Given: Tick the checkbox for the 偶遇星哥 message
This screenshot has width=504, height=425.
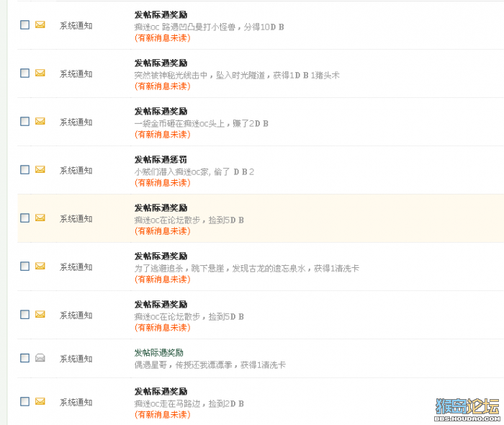Looking at the screenshot, I should click(x=24, y=358).
